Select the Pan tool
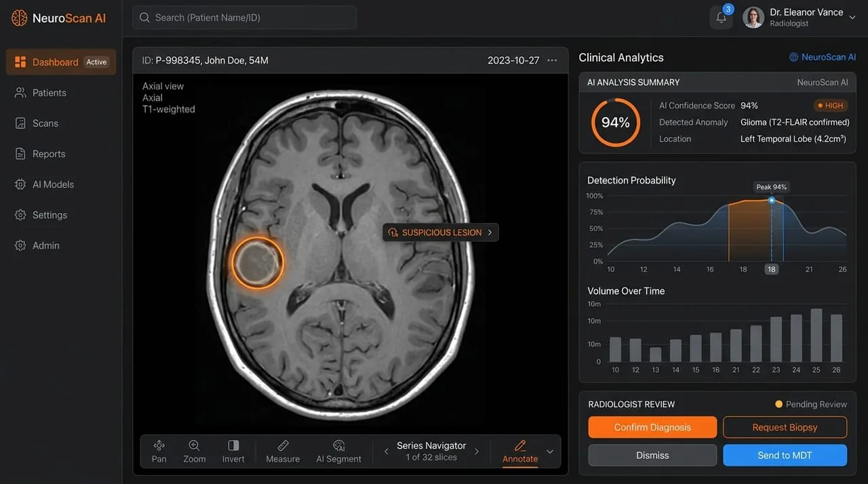The image size is (868, 484). point(159,451)
